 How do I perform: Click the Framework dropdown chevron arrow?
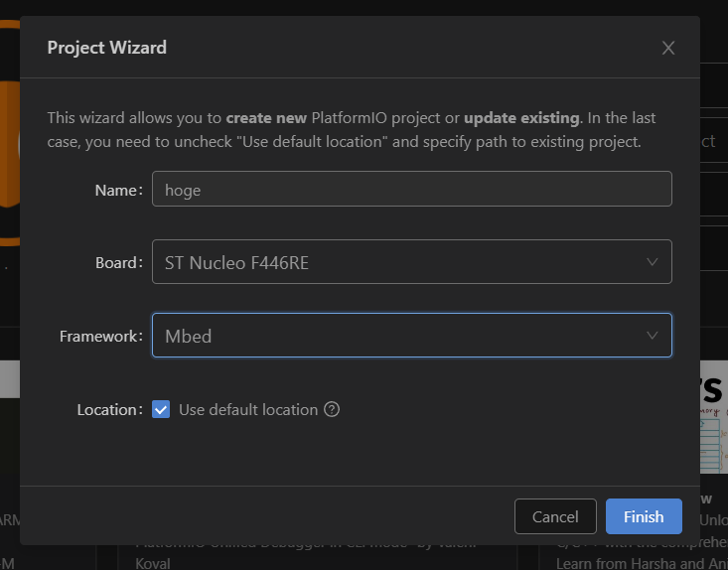[652, 336]
